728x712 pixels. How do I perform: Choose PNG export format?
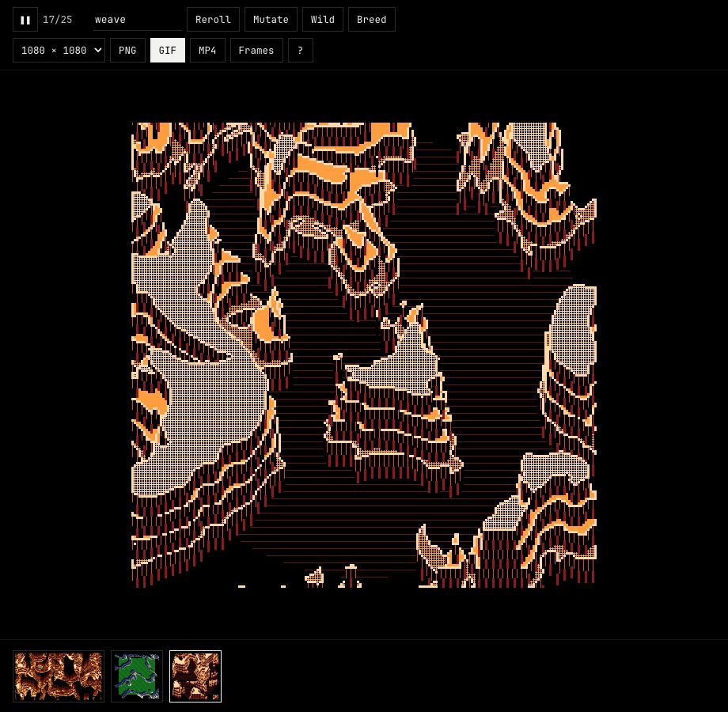click(127, 50)
